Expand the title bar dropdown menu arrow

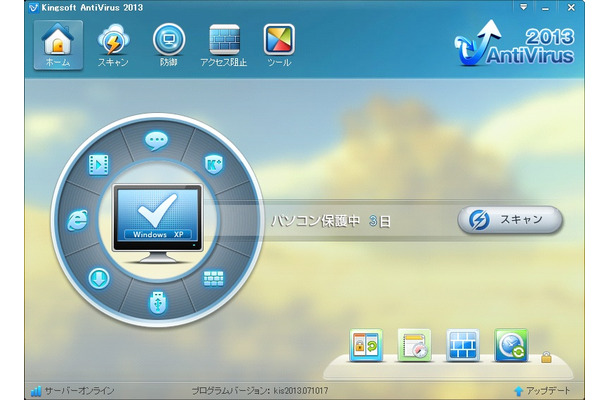point(524,7)
